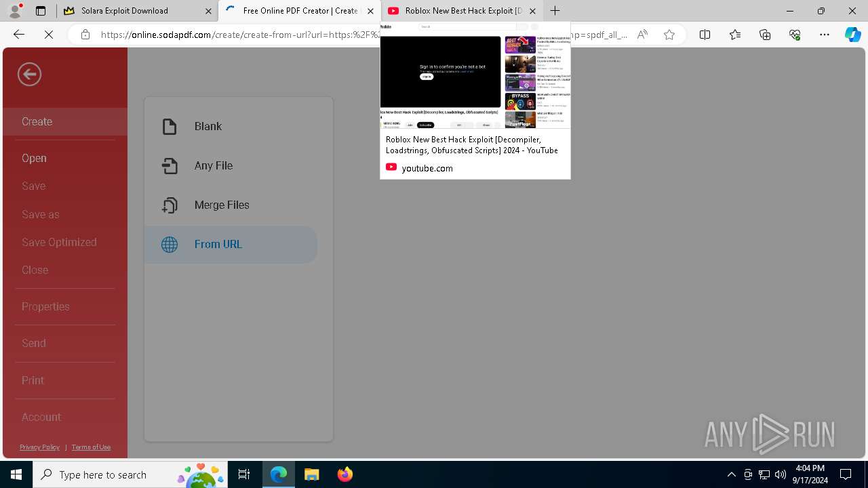Open Account in the sidebar
Screen dimensions: 868x488
[x=41, y=417]
